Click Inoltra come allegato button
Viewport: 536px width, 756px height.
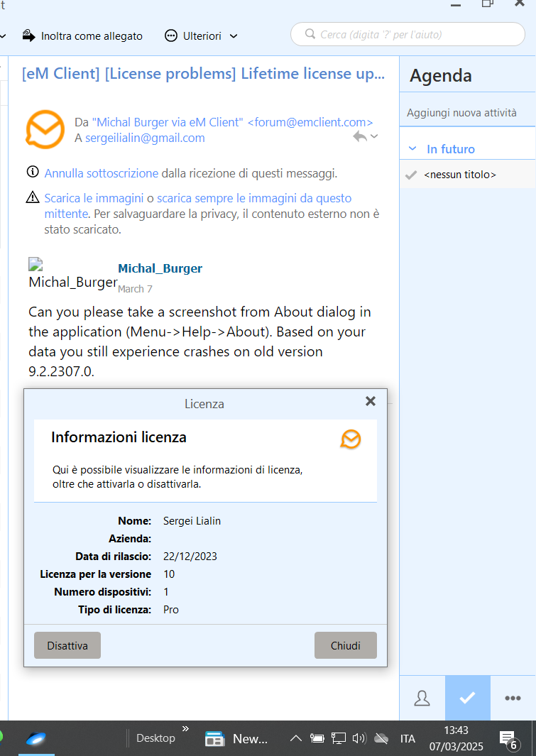click(x=82, y=35)
